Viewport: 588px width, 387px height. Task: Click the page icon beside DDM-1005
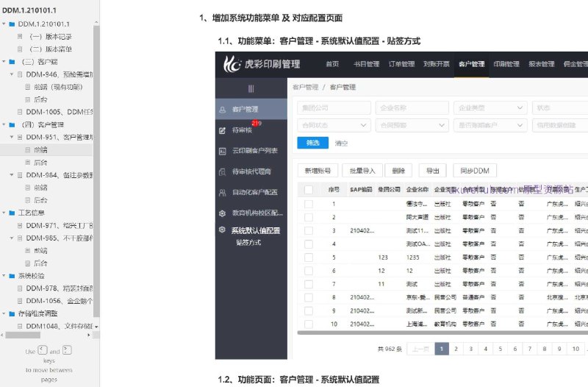[20, 112]
